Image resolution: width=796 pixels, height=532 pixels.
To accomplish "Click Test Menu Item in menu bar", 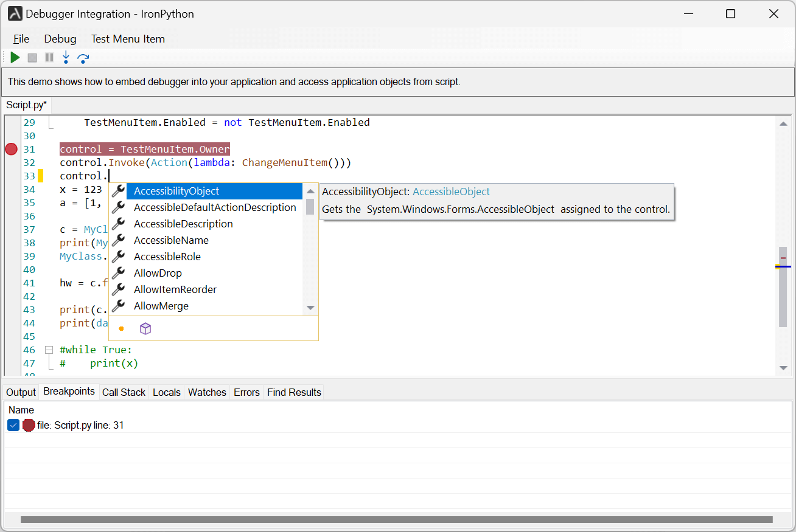I will (128, 39).
